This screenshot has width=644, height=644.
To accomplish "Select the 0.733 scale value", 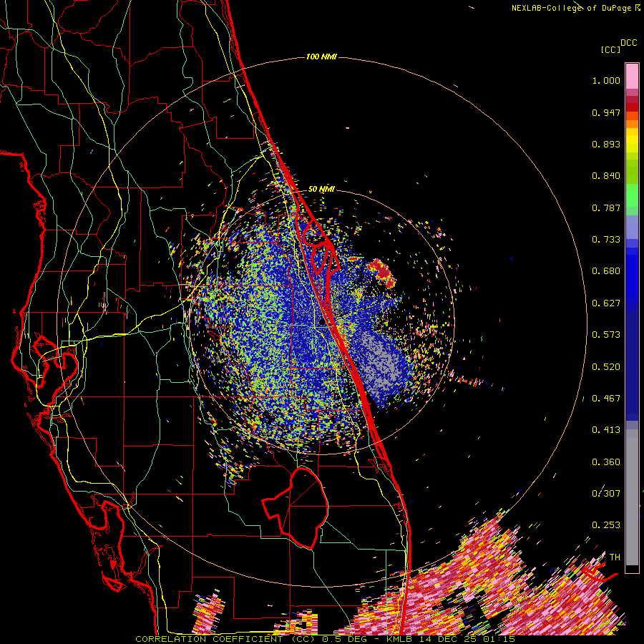I will [x=606, y=240].
